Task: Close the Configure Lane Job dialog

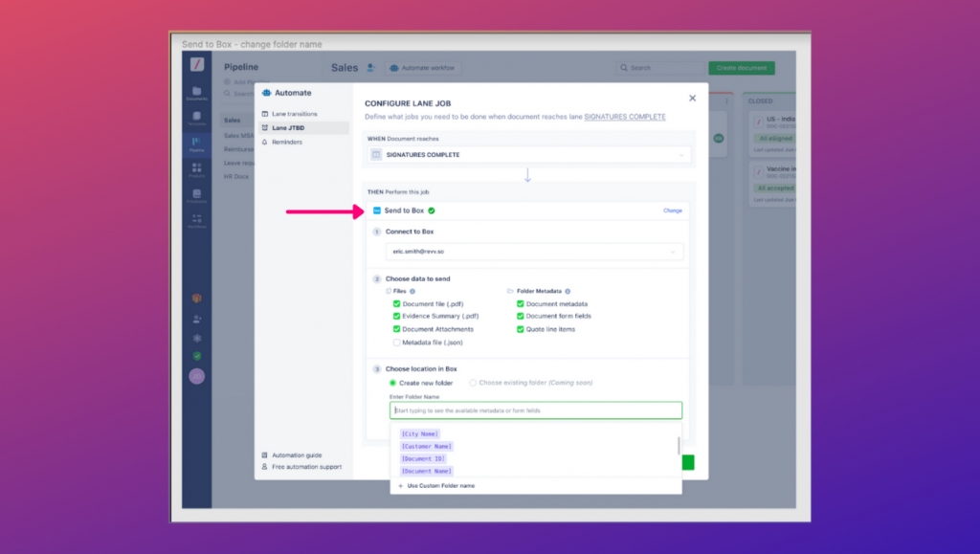Action: click(x=692, y=98)
